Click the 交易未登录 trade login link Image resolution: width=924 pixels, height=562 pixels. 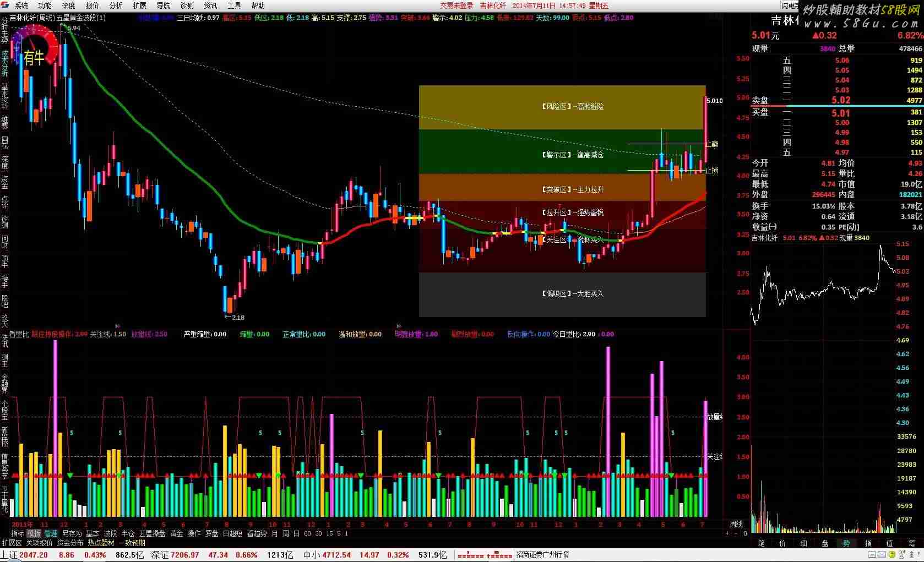coord(456,6)
